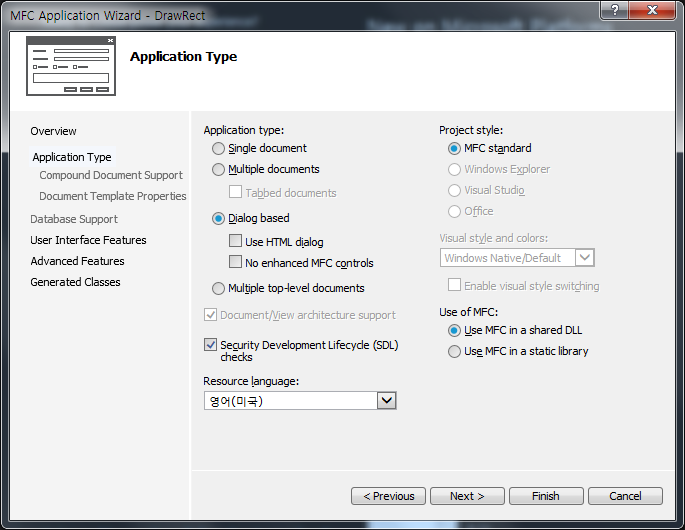
Task: Expand the Visual style and colors arrow
Action: click(x=585, y=258)
